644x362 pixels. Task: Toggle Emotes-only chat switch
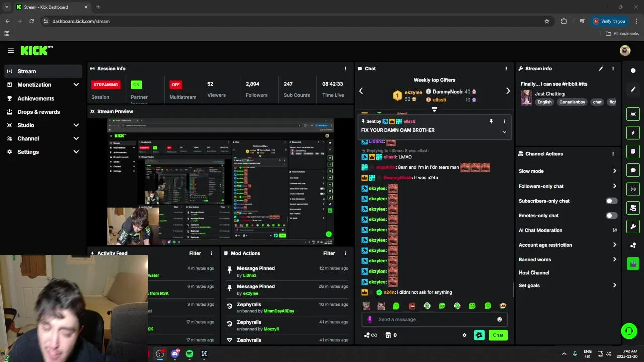pyautogui.click(x=611, y=216)
